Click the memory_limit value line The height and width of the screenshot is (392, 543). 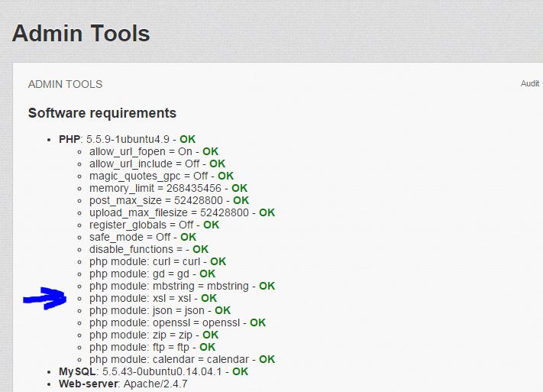click(168, 188)
